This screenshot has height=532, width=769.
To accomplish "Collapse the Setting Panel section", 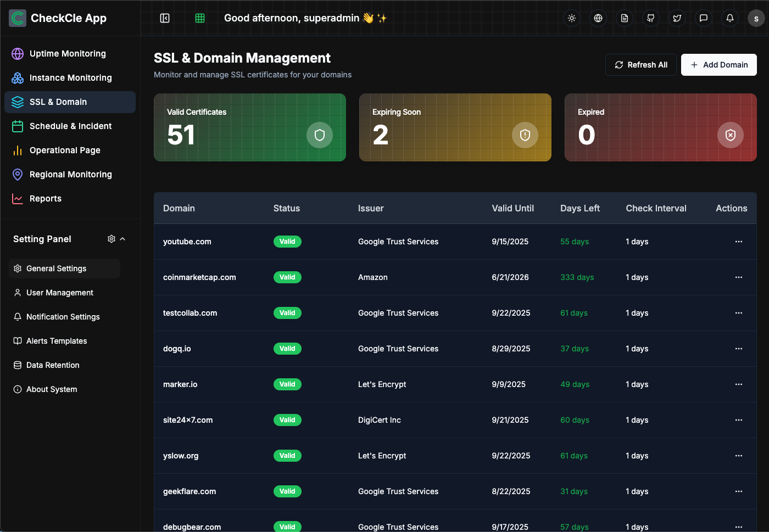I will (x=123, y=238).
